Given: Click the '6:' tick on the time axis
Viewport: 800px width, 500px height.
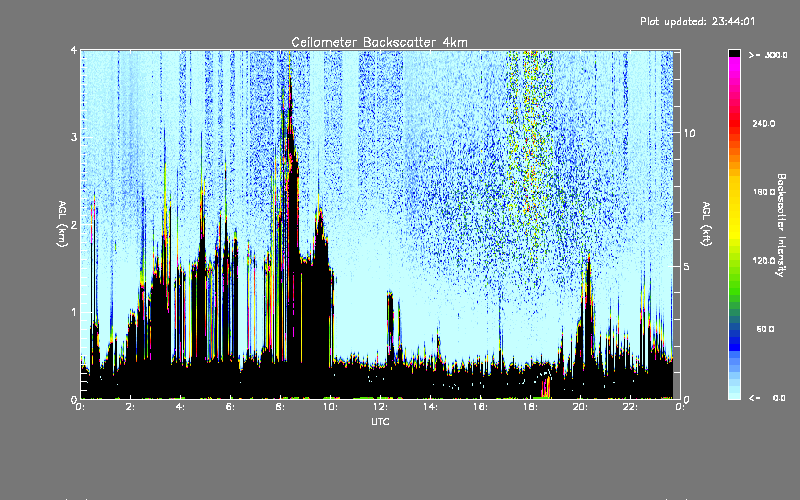Looking at the screenshot, I should click(230, 407).
